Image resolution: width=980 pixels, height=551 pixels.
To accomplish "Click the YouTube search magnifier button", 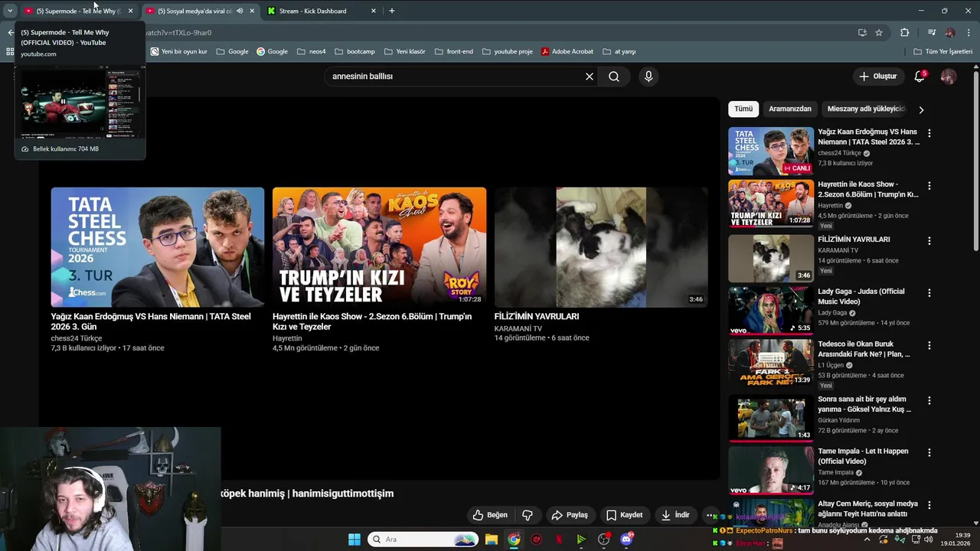I will click(614, 77).
